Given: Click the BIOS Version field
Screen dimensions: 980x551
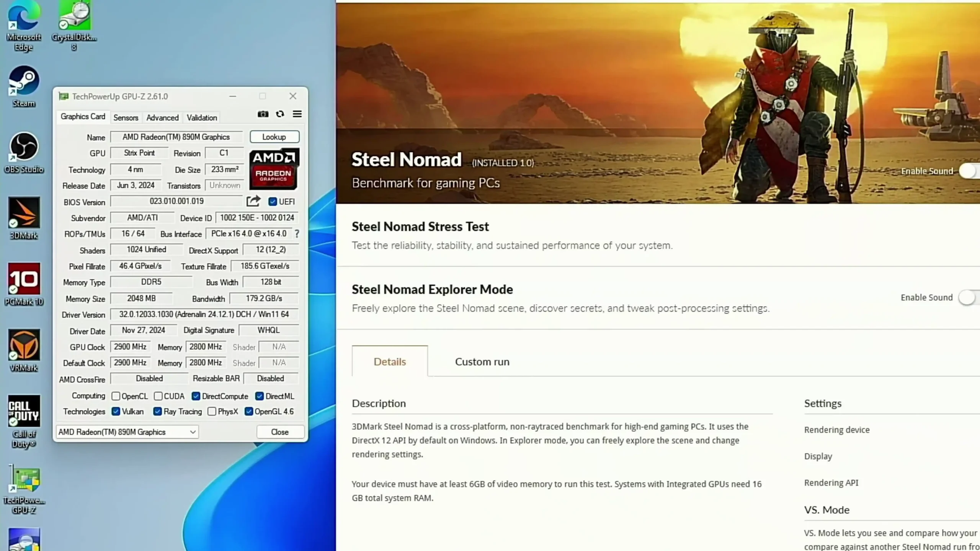Looking at the screenshot, I should pos(176,201).
